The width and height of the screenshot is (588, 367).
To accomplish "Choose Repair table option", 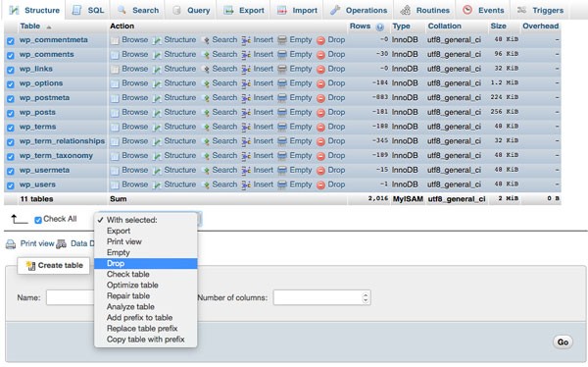I will point(145,296).
